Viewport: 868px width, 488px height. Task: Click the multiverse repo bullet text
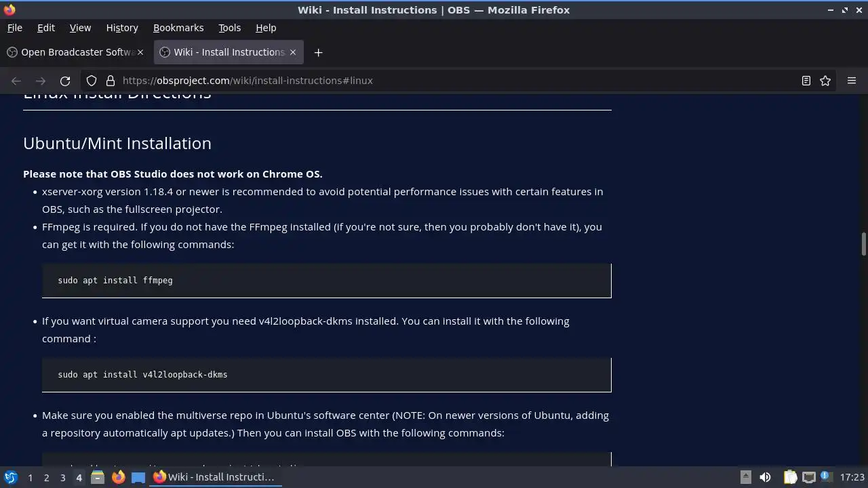click(x=325, y=424)
